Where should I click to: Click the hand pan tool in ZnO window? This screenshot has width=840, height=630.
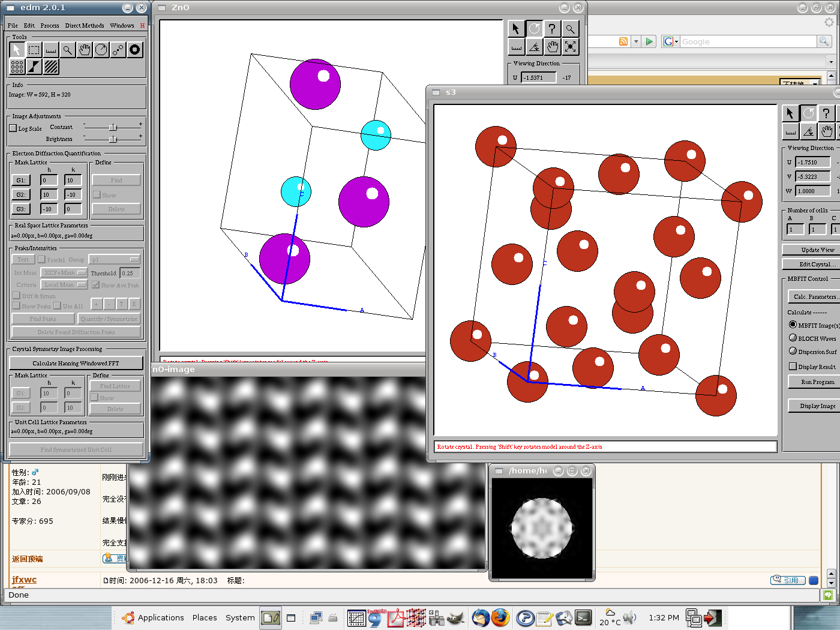click(553, 47)
